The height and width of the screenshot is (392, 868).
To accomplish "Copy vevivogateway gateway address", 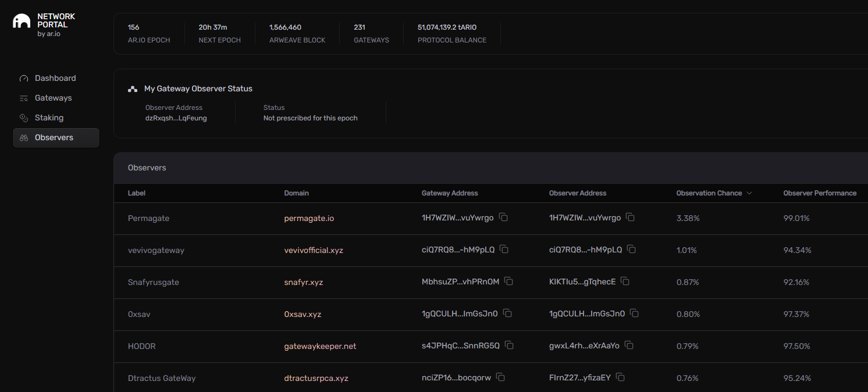I will pos(504,250).
